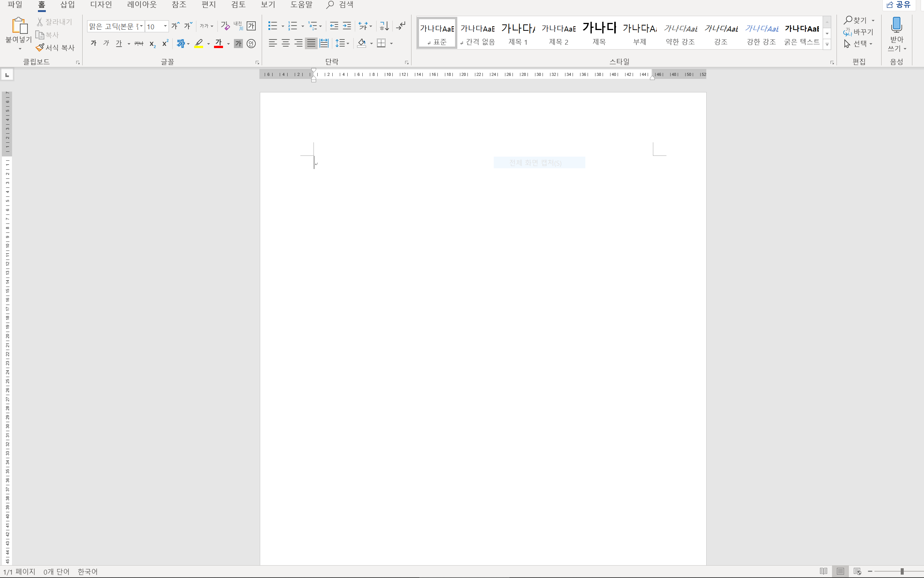Expand the styles gallery more button
The width and height of the screenshot is (924, 578).
tap(827, 44)
